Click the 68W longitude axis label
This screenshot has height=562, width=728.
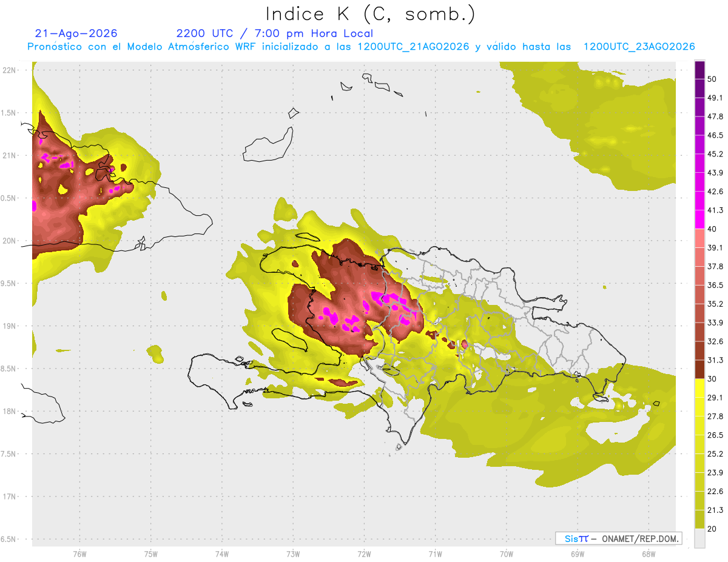[648, 554]
